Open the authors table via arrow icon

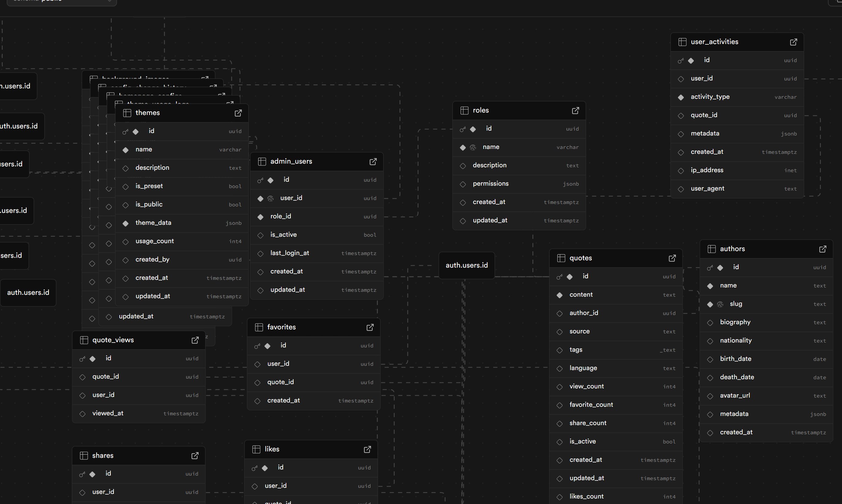coord(822,249)
